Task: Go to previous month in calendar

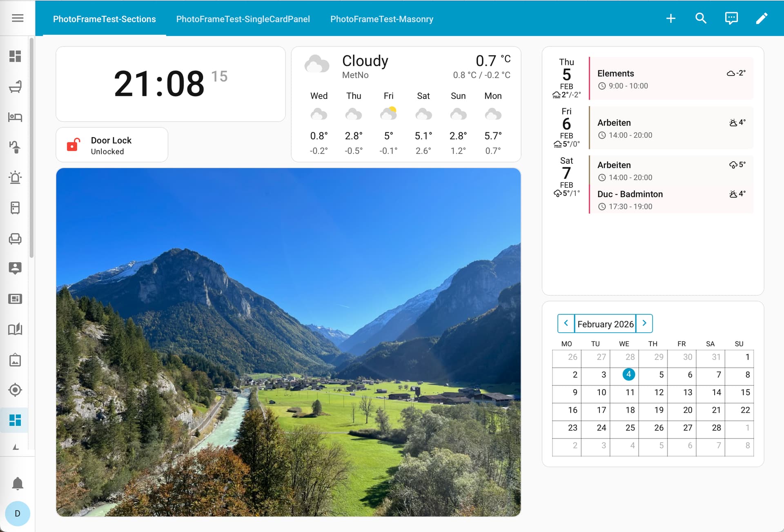Action: (x=566, y=323)
